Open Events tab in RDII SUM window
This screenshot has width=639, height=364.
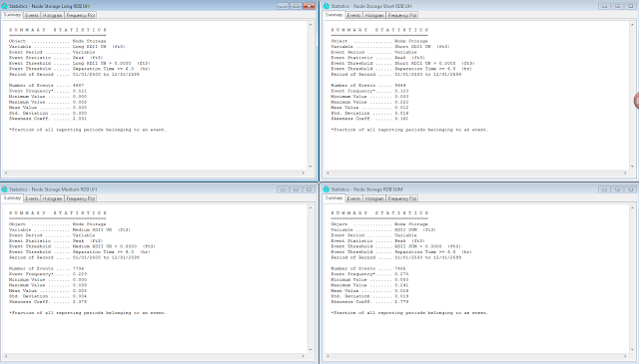click(x=353, y=198)
